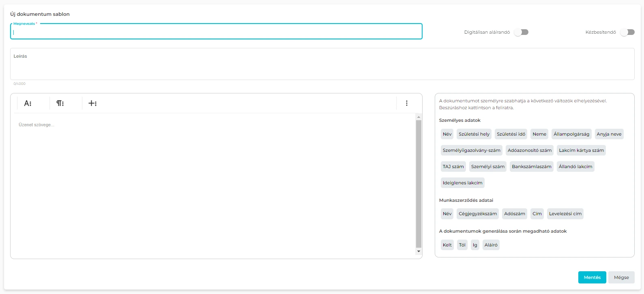Open the editor's three-dot more menu
Viewport: 644px width, 294px height.
click(x=407, y=103)
